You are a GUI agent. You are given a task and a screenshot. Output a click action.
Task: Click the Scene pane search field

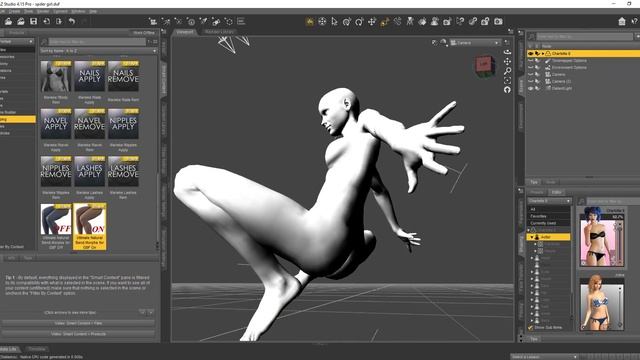pyautogui.click(x=585, y=37)
